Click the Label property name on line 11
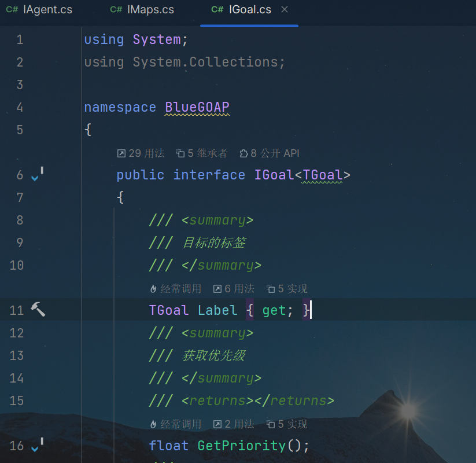Screen dimensions: 476x463 pyautogui.click(x=217, y=310)
